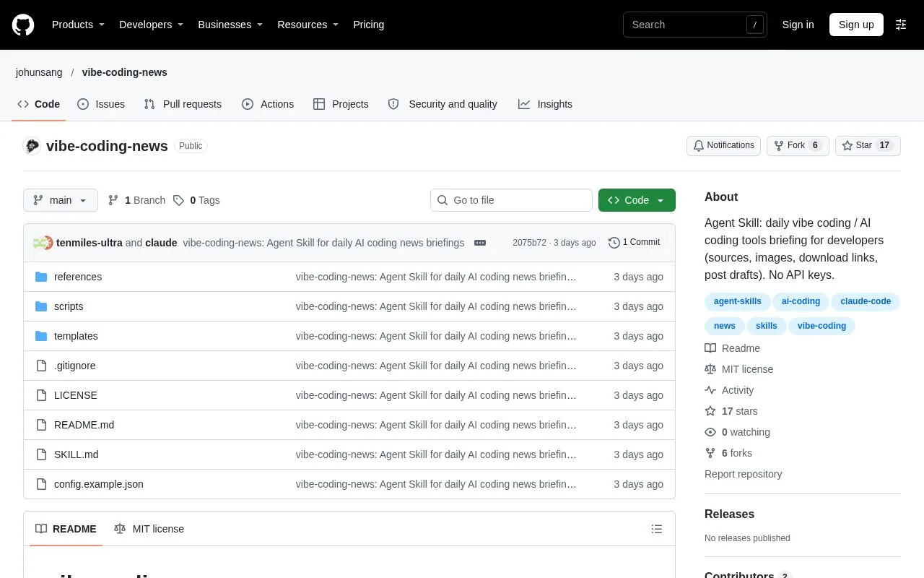Switch to the Actions tab
The width and height of the screenshot is (924, 578).
pyautogui.click(x=268, y=104)
